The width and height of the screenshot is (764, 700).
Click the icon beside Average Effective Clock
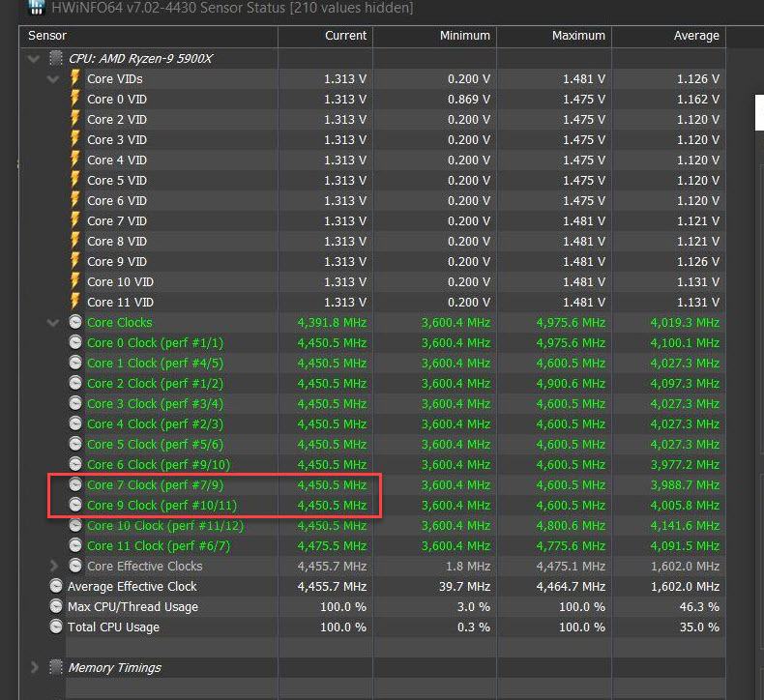(x=56, y=586)
